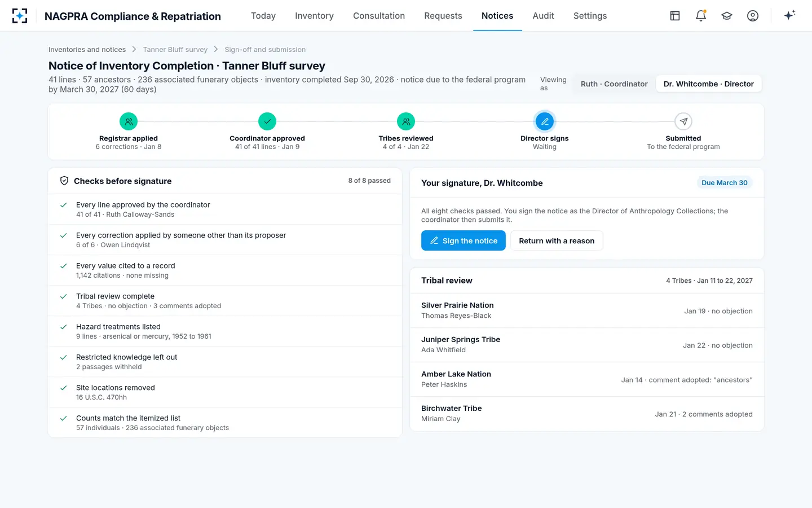Screen dimensions: 812x508
Task: Click the Tribes reviewed step icon
Action: tap(406, 121)
